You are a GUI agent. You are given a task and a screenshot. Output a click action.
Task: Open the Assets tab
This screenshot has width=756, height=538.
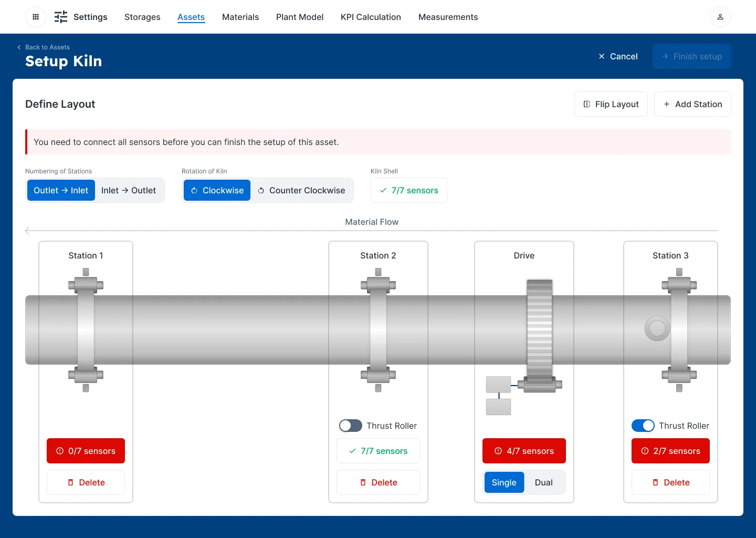coord(191,17)
